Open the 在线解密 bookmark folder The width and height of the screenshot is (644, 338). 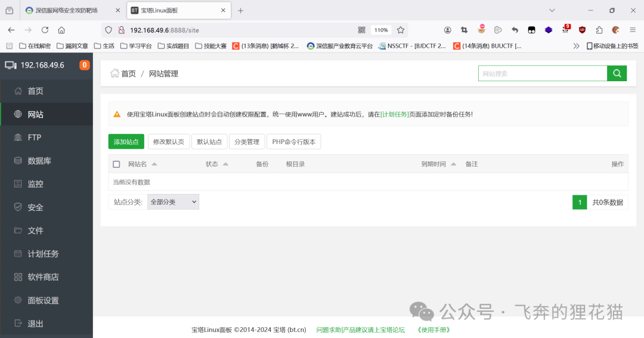(x=35, y=46)
